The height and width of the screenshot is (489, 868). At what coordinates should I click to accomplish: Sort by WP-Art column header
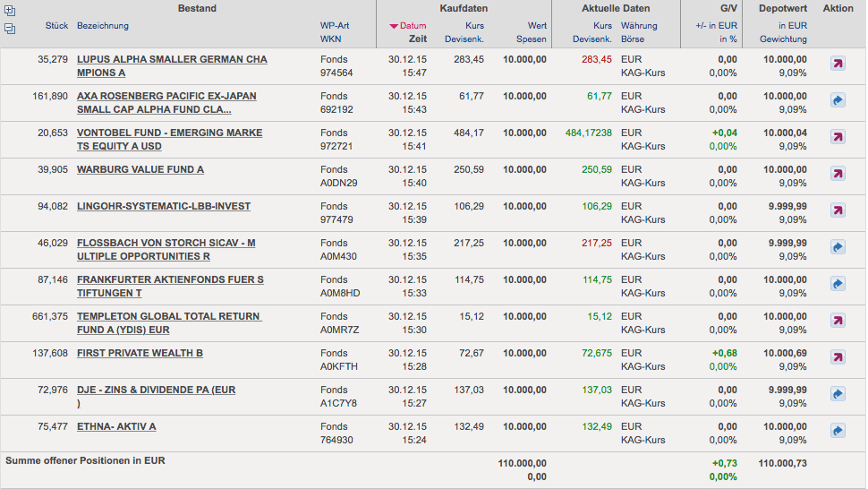335,26
